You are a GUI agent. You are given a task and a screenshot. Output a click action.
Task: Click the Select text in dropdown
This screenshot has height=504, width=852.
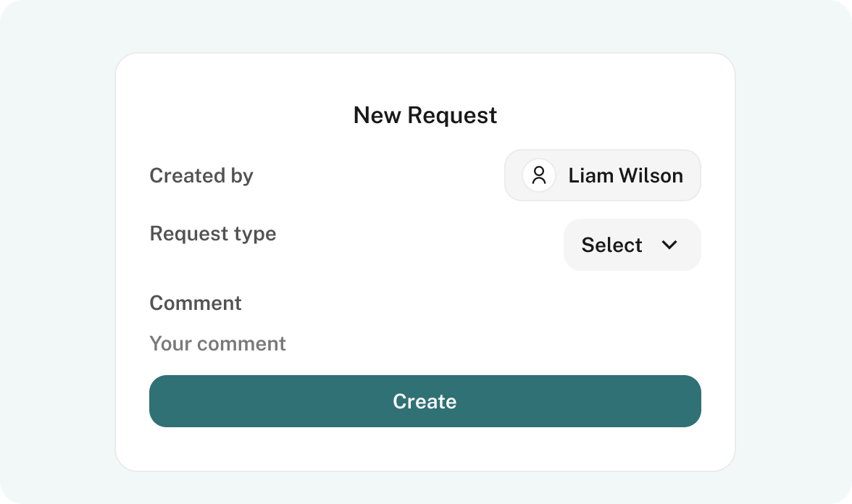coord(611,245)
